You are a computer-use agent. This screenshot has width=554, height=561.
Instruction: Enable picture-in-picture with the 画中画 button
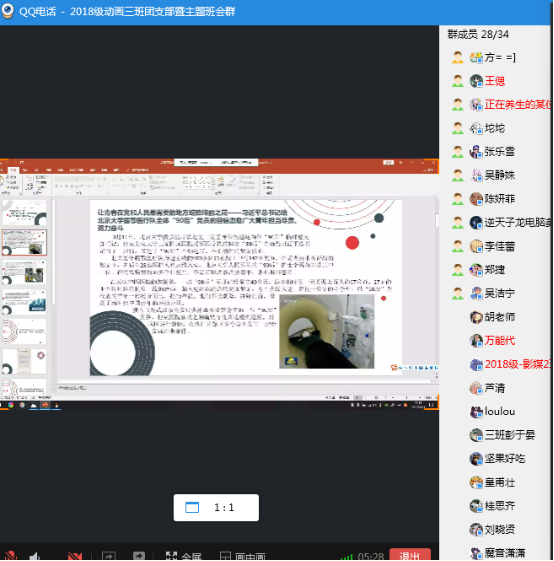(243, 556)
